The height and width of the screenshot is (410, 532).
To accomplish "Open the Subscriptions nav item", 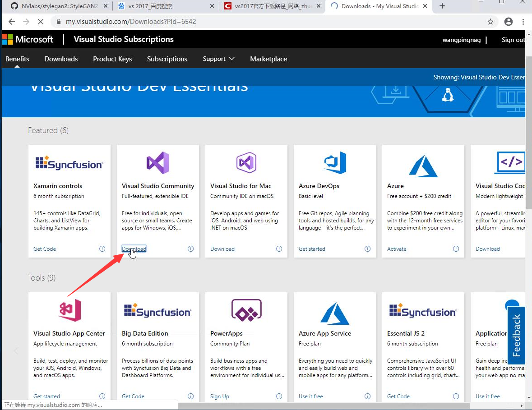I will coord(167,59).
